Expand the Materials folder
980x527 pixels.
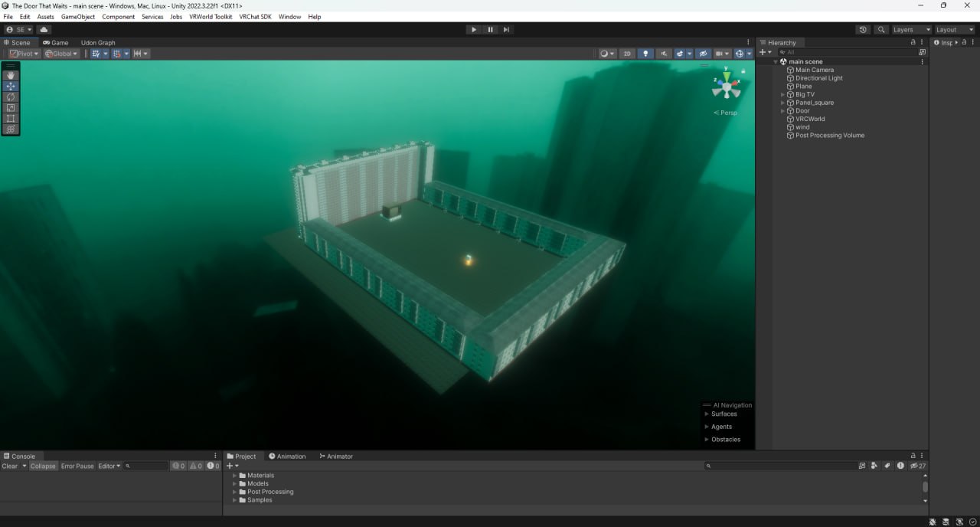[234, 476]
